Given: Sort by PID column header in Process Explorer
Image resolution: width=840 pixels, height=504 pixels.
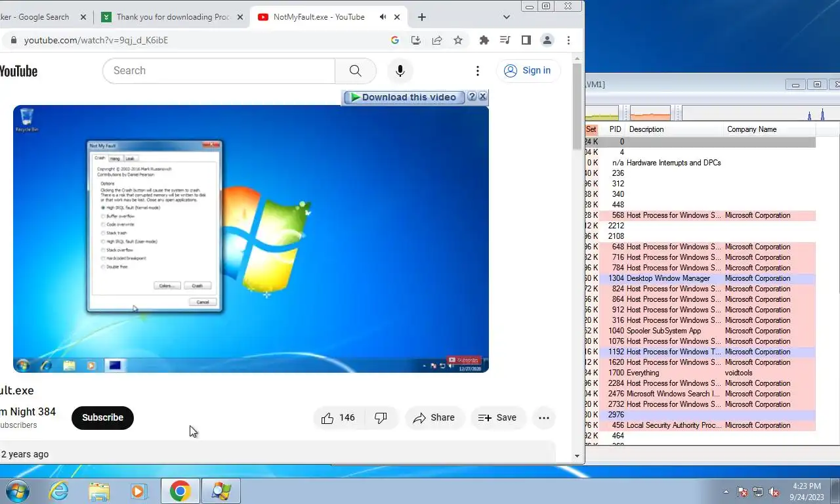Looking at the screenshot, I should (615, 129).
